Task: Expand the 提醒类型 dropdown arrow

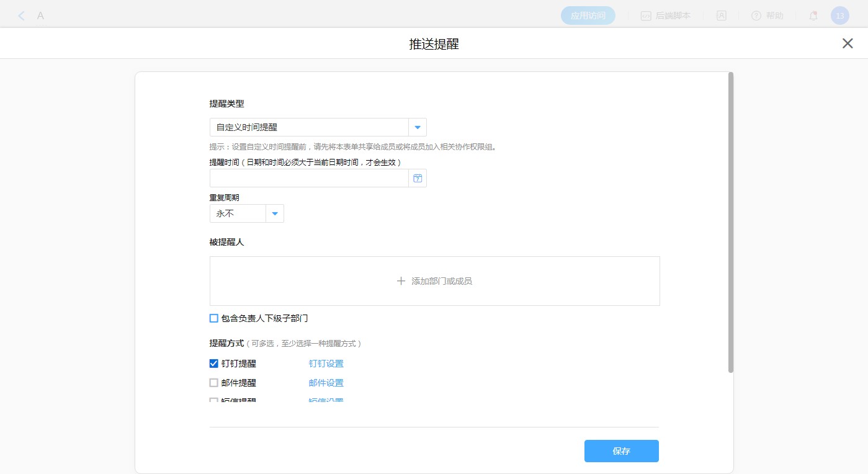Action: click(x=418, y=127)
